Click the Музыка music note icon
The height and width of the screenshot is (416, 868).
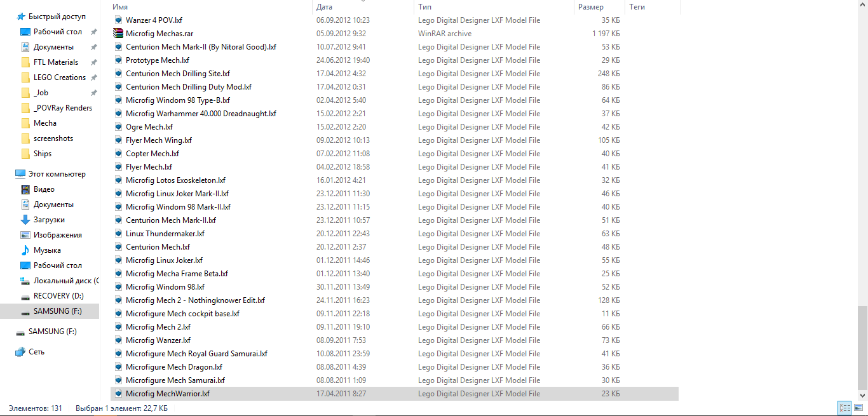(x=25, y=250)
